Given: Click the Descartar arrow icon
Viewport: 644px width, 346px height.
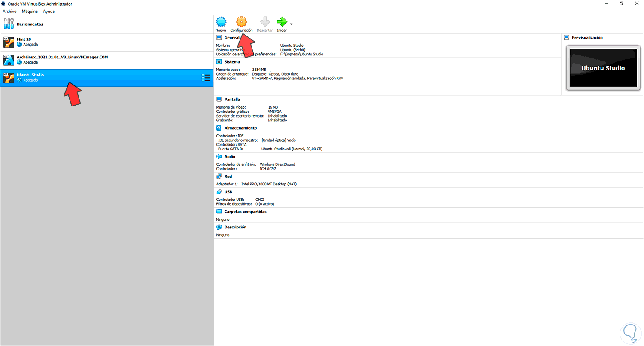Looking at the screenshot, I should click(x=264, y=21).
